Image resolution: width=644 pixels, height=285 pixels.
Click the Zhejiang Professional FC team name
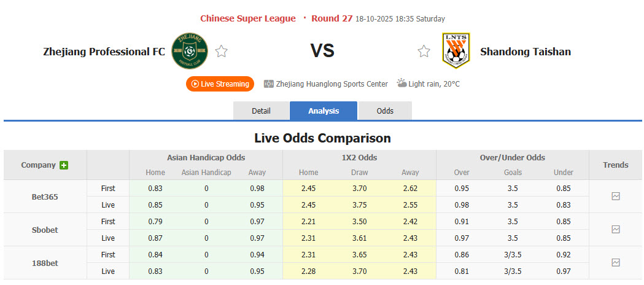(x=104, y=52)
